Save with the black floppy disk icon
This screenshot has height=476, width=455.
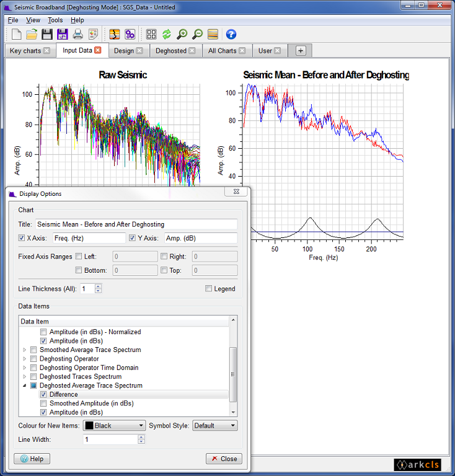46,34
